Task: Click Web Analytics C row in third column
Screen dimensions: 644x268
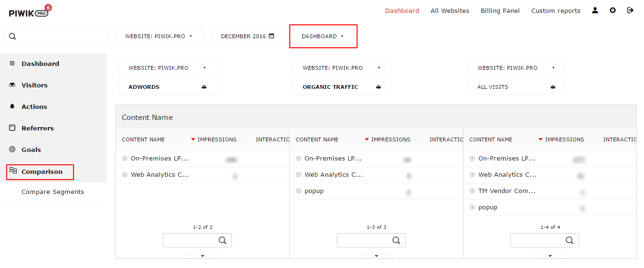Action: pos(550,175)
